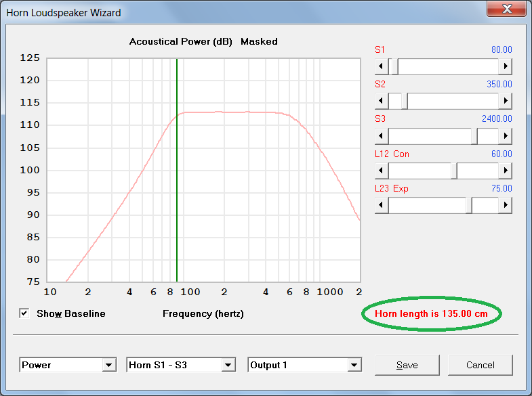Click the Con label next to L12
532x396 pixels.
pos(401,154)
